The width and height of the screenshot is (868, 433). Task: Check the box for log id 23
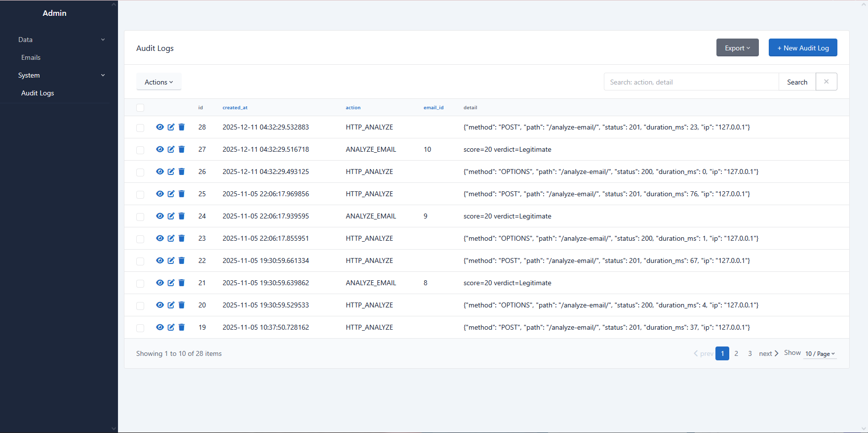140,239
